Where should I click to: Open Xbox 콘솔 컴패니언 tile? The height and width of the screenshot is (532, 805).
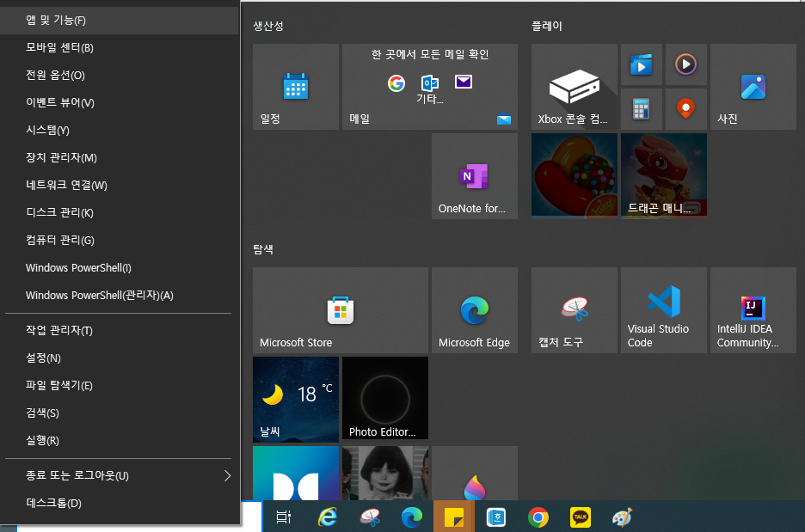point(574,87)
